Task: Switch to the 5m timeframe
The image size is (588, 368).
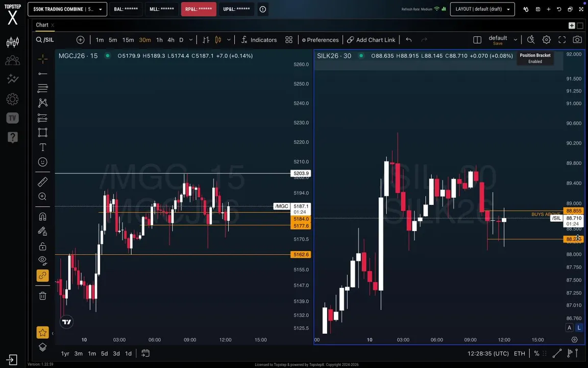Action: click(x=112, y=40)
